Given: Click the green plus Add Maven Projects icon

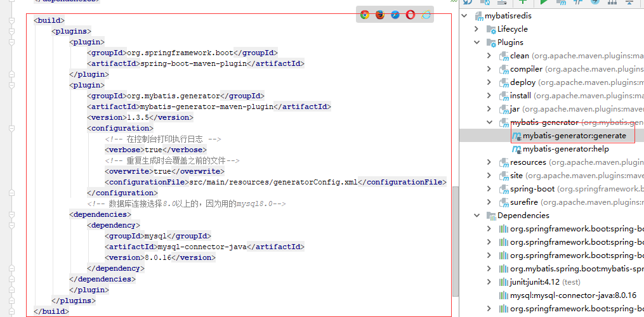Looking at the screenshot, I should [x=522, y=2].
